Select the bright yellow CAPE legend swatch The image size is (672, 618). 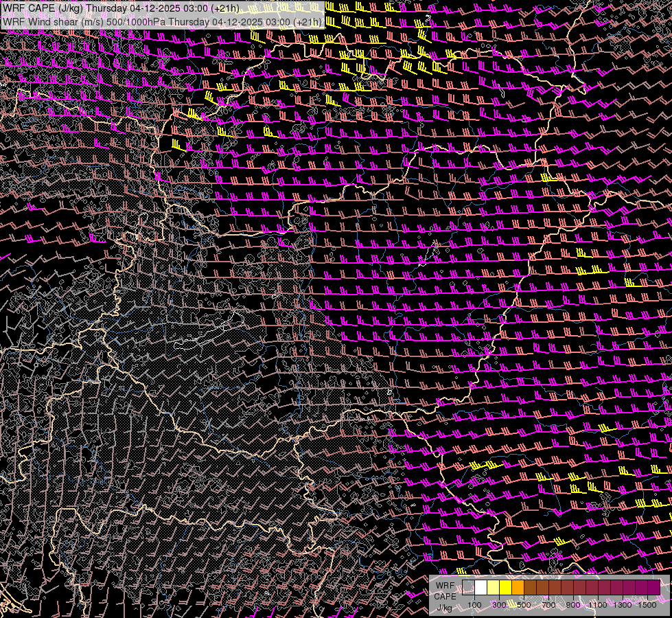(506, 587)
